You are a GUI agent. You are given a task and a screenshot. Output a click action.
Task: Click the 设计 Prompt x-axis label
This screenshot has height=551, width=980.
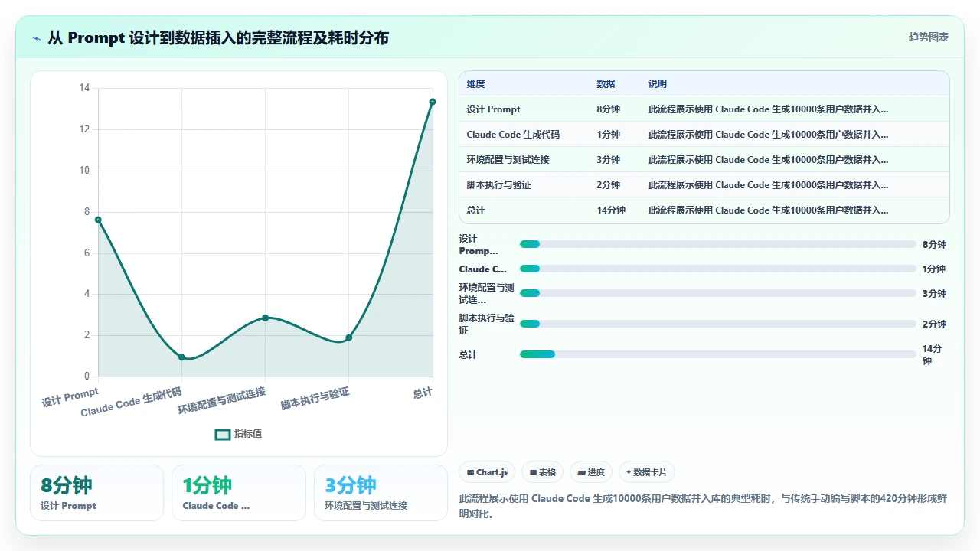click(x=70, y=397)
